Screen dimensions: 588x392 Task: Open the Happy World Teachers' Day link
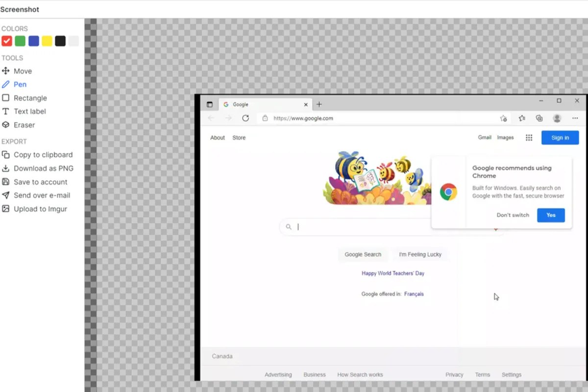[x=393, y=273]
